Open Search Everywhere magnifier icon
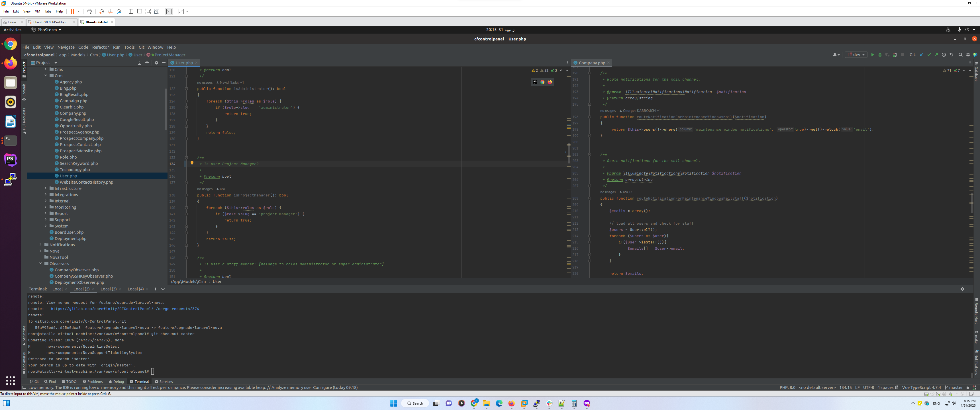The image size is (980, 410). pos(961,55)
